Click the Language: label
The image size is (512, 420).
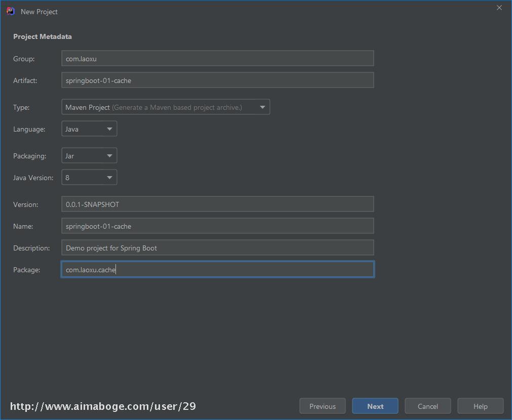coord(29,129)
